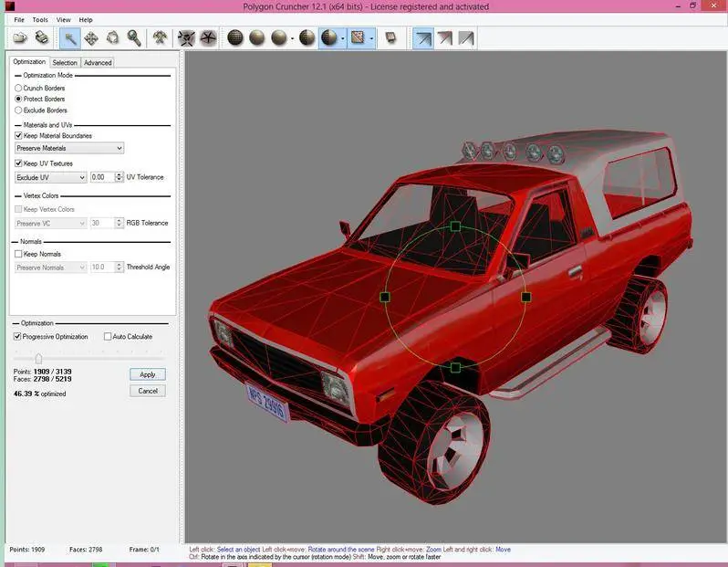
Task: Select the arrow selection tool
Action: click(x=70, y=38)
